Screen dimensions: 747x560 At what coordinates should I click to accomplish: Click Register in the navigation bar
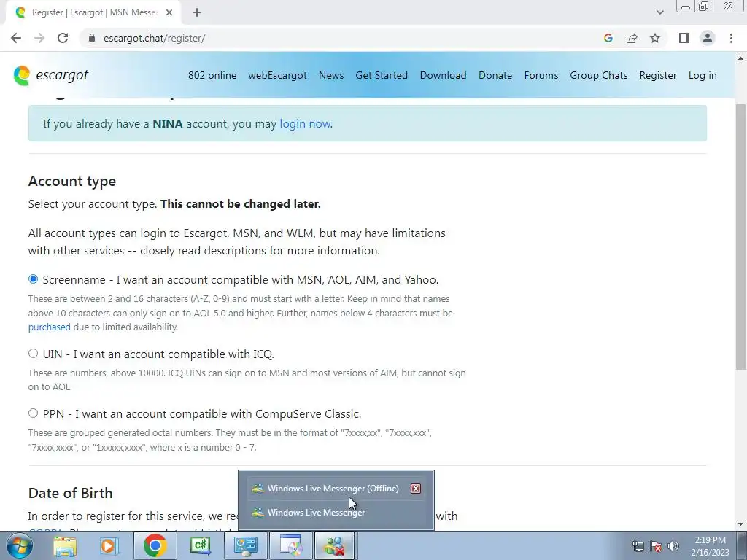(658, 75)
